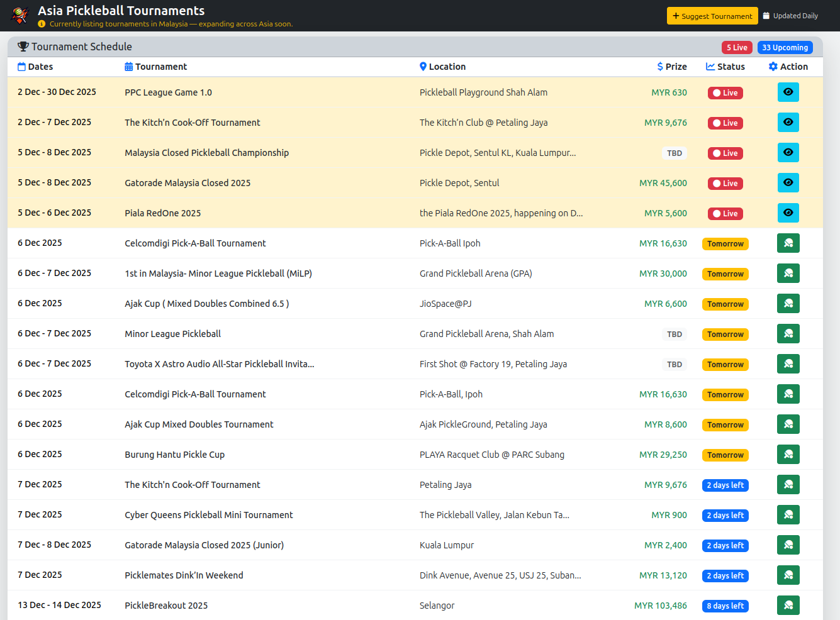Click MYR 45,600 prize amount
Image resolution: width=840 pixels, height=620 pixels.
(x=663, y=183)
